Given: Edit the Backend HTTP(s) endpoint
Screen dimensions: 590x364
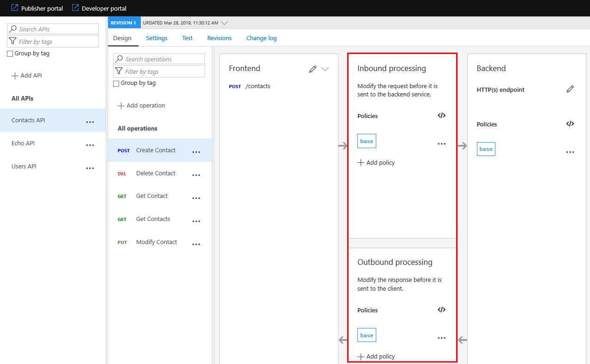Looking at the screenshot, I should point(570,90).
